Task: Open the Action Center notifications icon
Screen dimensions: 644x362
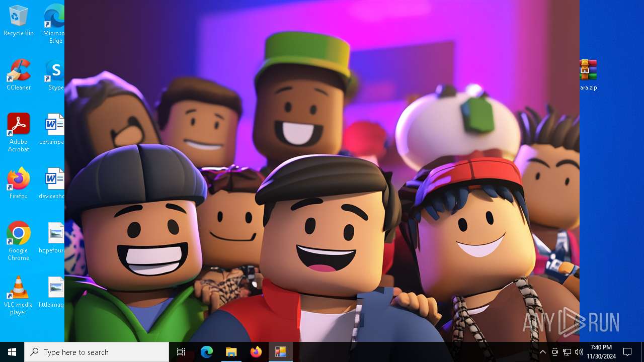Action: 627,352
